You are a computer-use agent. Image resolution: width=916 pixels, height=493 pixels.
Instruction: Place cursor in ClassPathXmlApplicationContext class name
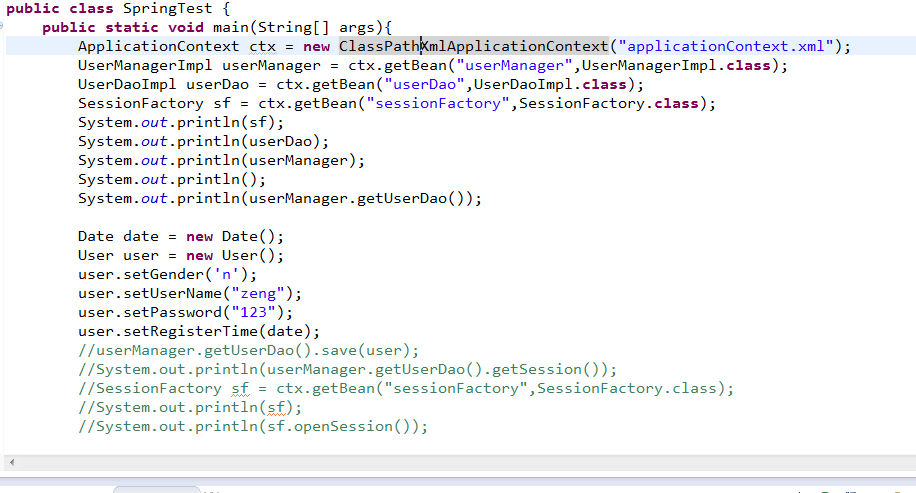(x=474, y=46)
